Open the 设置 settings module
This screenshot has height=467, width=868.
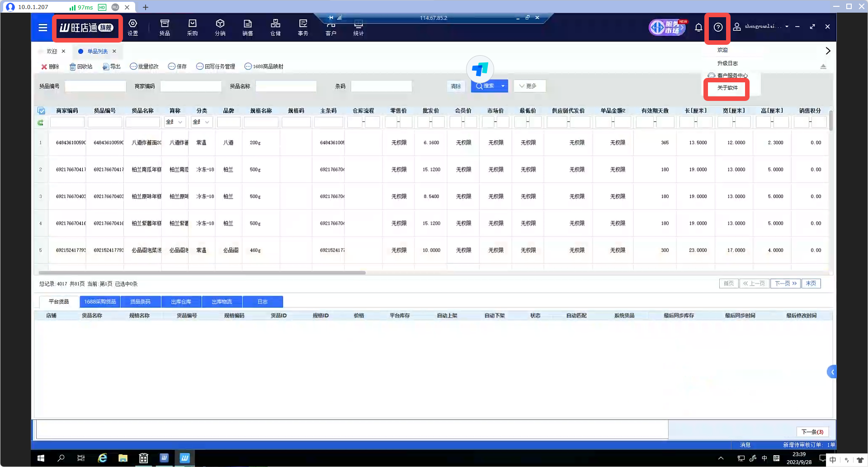pyautogui.click(x=132, y=27)
